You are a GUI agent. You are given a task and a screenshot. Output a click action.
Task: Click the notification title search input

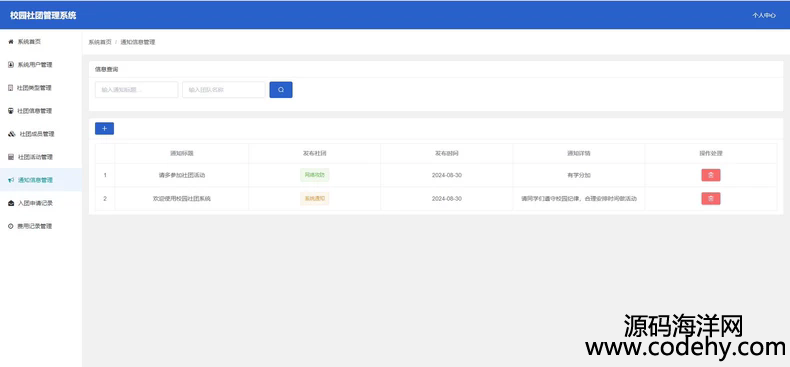[x=137, y=90]
